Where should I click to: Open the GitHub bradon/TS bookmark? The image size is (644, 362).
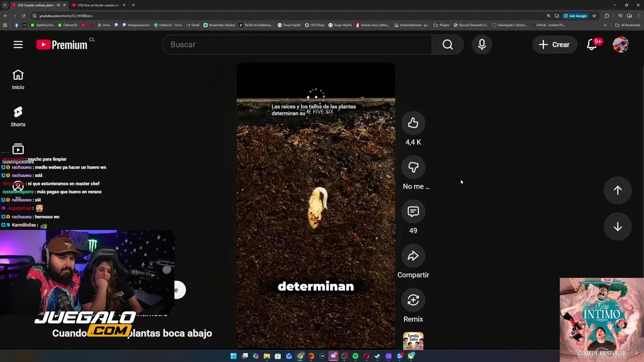click(x=549, y=25)
